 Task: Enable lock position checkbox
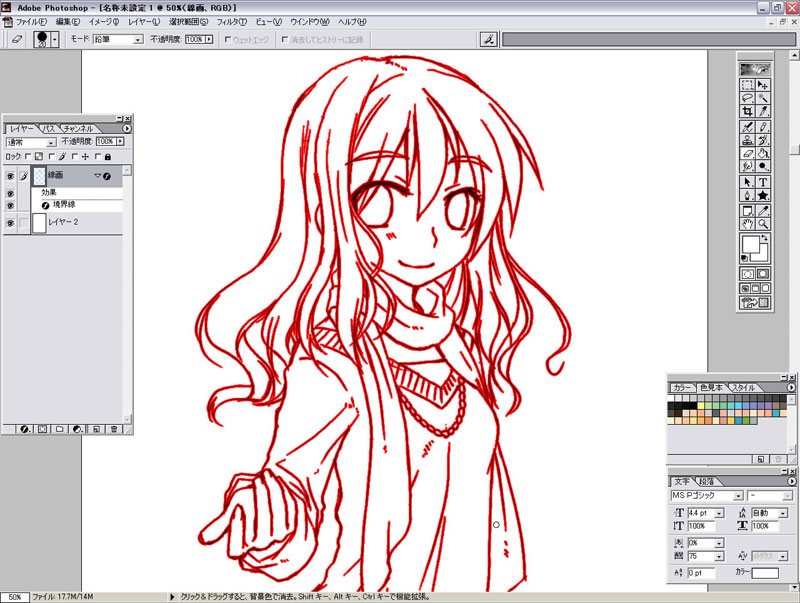pyautogui.click(x=75, y=157)
